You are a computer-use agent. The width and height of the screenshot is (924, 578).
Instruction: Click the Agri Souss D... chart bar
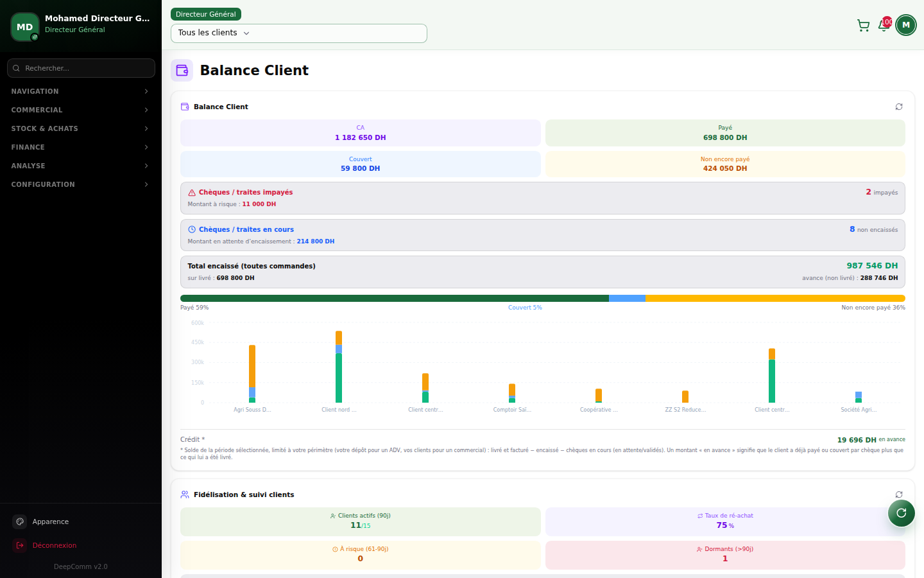[x=252, y=374]
